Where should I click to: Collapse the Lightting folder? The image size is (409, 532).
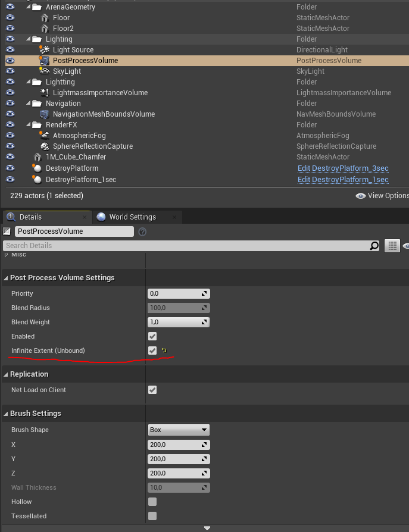(x=29, y=82)
